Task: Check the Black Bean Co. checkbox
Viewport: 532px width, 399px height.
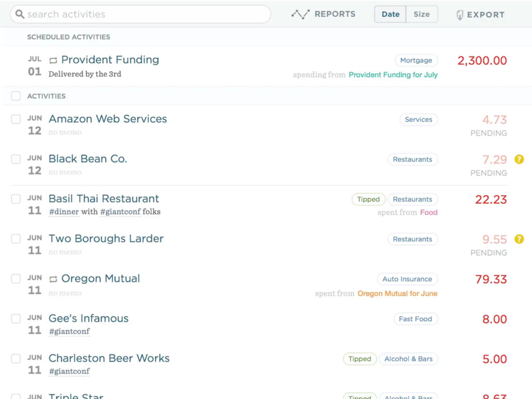Action: tap(16, 159)
